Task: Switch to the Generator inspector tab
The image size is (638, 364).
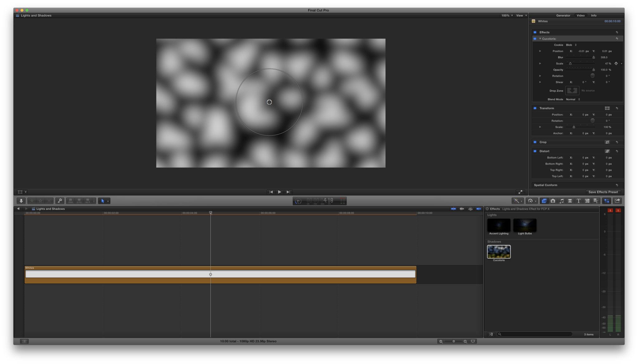Action: tap(563, 15)
